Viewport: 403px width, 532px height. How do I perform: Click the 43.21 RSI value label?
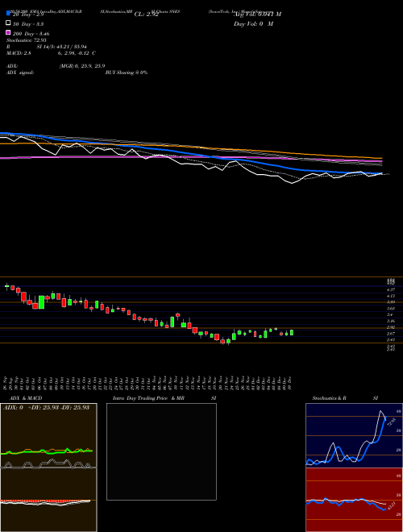tap(390, 506)
